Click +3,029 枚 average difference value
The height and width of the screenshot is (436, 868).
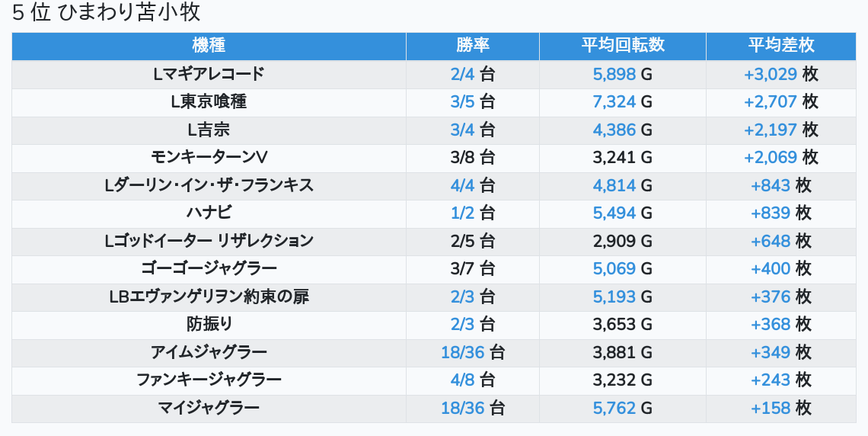pos(781,74)
